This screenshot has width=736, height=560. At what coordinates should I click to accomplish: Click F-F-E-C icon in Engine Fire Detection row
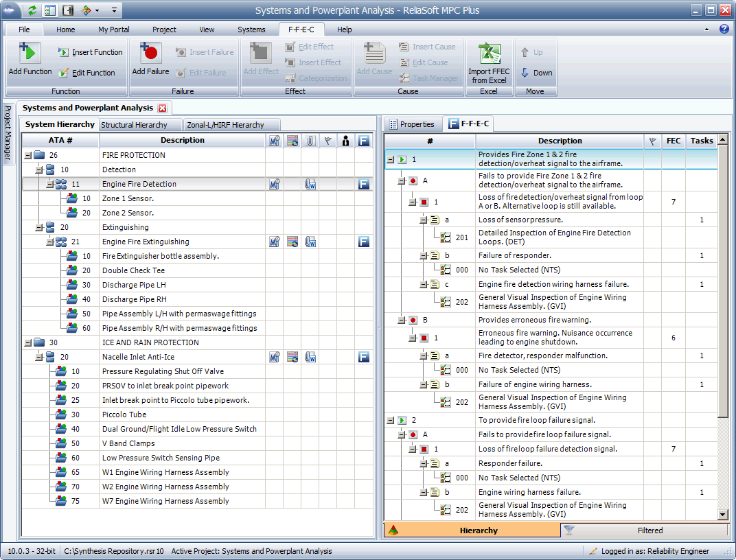pyautogui.click(x=364, y=184)
